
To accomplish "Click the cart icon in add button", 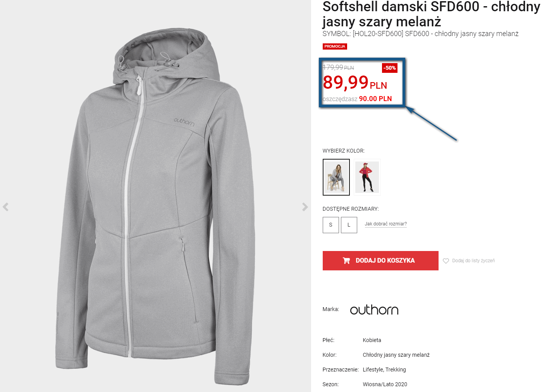I will [346, 261].
